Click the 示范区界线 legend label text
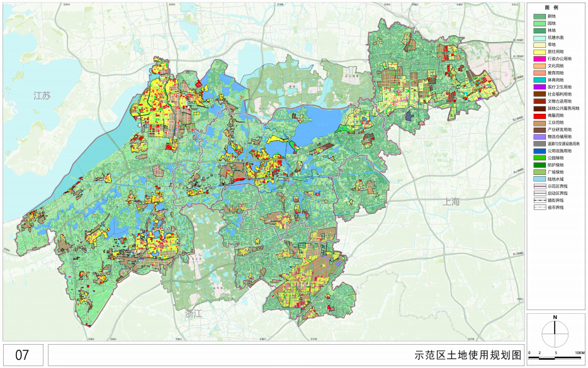The image size is (588, 368). pos(558,187)
